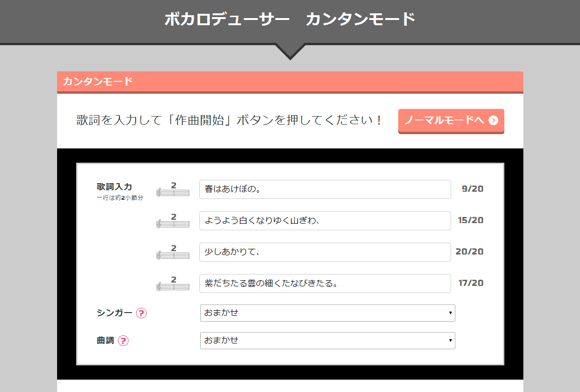
Task: Open the シンガー dropdown
Action: [x=328, y=313]
